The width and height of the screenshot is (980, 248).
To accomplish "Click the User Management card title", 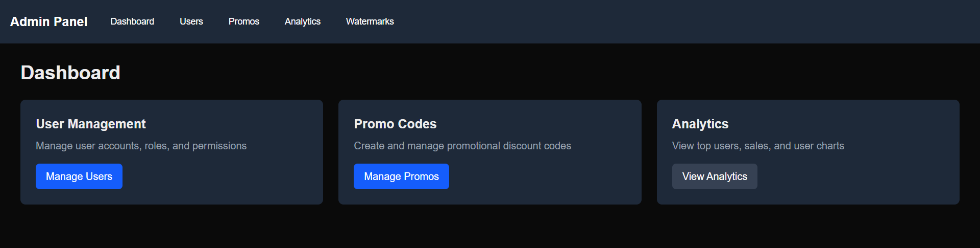I will click(91, 124).
